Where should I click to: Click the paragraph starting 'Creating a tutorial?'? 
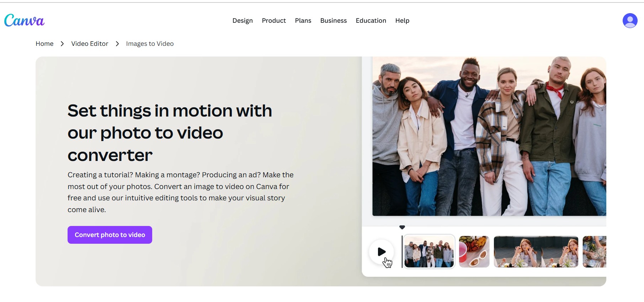pyautogui.click(x=181, y=192)
